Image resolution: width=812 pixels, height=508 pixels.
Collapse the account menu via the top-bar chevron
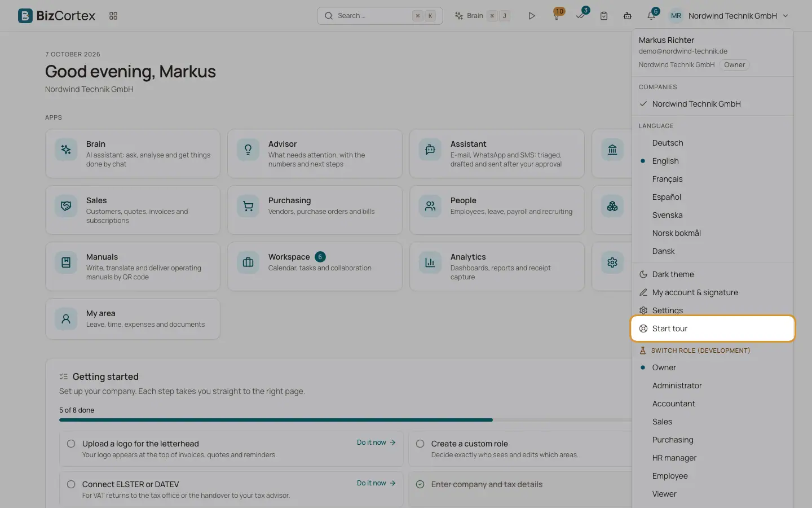[785, 16]
